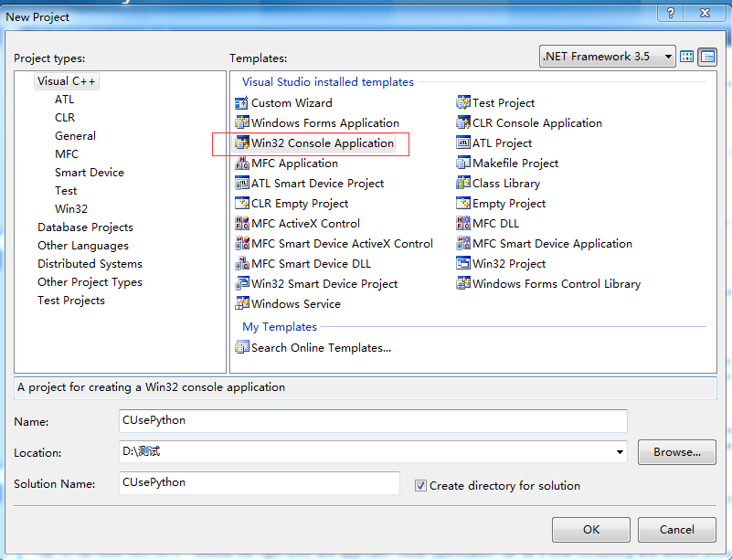Select Database Projects in the tree
The height and width of the screenshot is (560, 732).
pos(85,227)
